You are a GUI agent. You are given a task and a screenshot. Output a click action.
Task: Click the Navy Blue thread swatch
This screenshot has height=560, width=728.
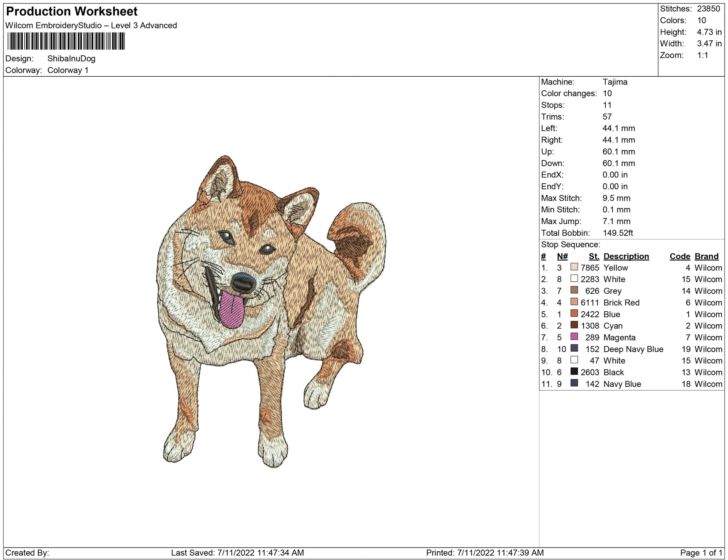574,383
